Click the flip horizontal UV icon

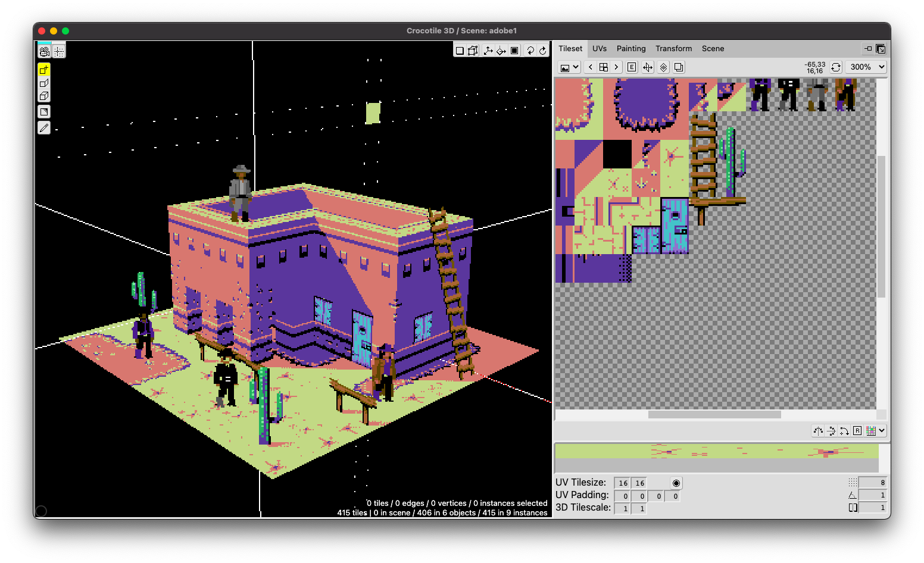tap(818, 431)
